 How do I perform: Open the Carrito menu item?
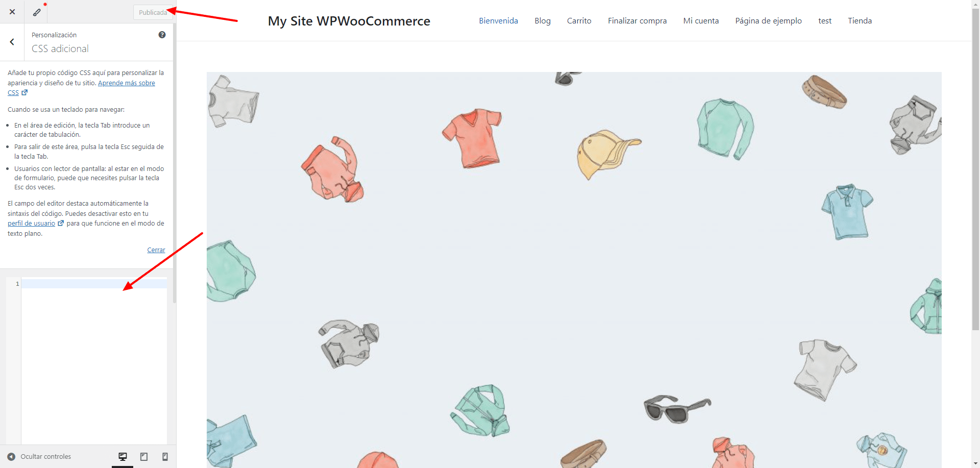(x=579, y=21)
